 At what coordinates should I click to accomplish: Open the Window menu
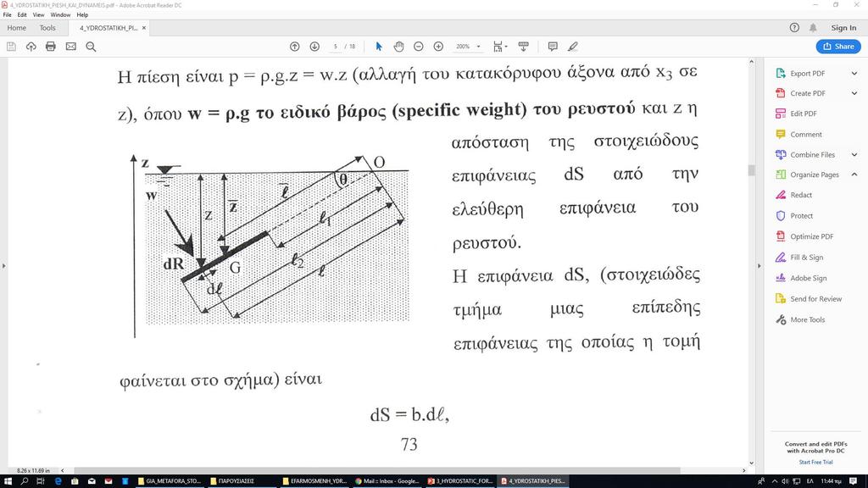pos(60,15)
